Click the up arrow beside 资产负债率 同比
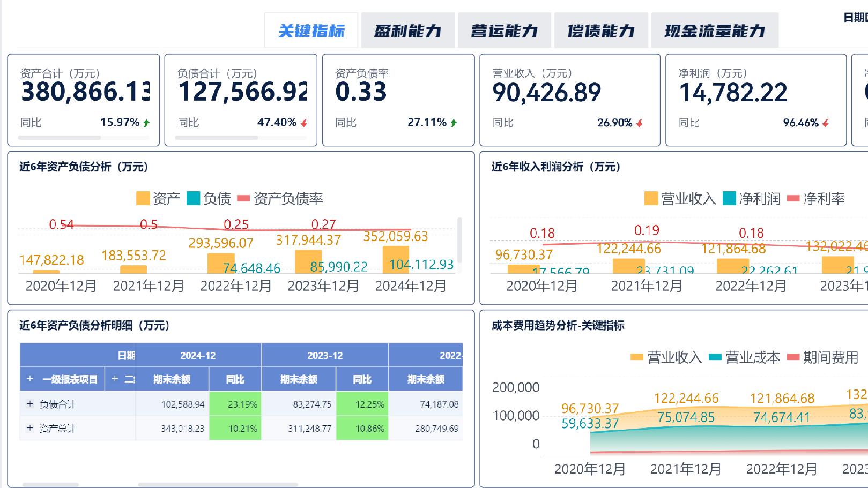The width and height of the screenshot is (868, 488). [453, 122]
